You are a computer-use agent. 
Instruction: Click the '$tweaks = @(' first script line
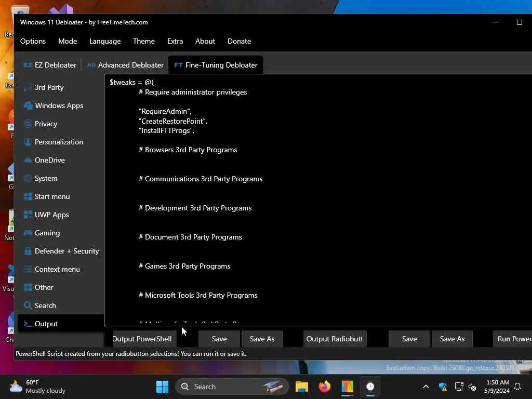pos(131,83)
